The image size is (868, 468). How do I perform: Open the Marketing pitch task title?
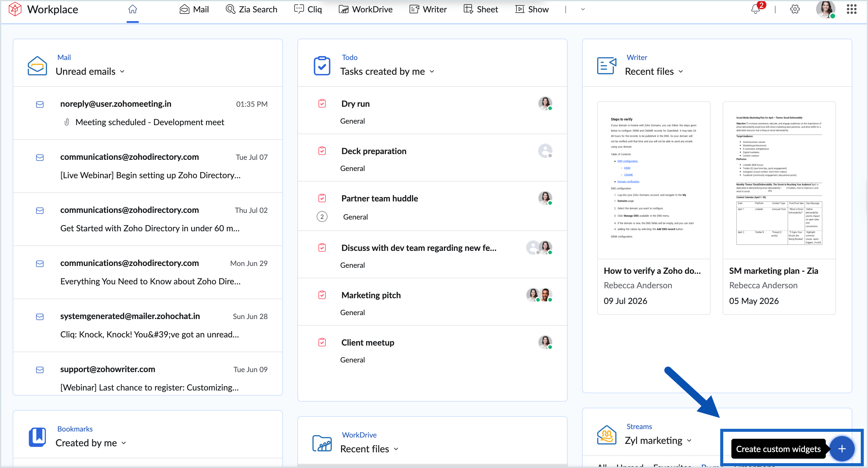coord(371,295)
